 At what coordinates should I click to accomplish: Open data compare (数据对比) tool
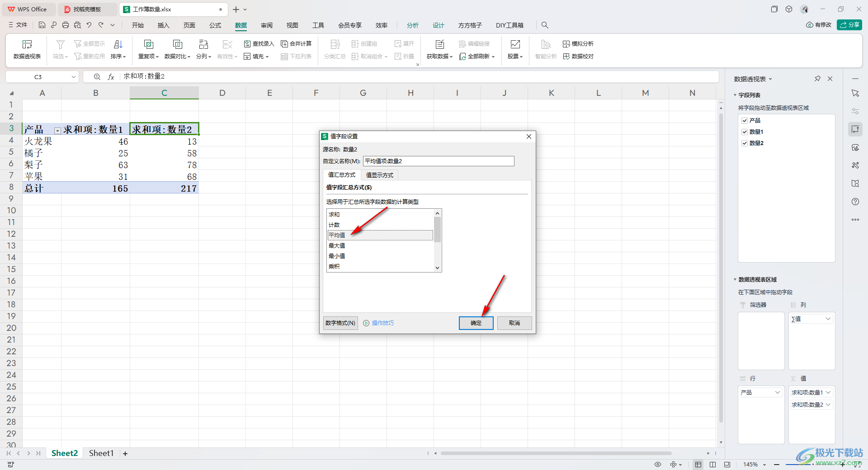[x=177, y=49]
